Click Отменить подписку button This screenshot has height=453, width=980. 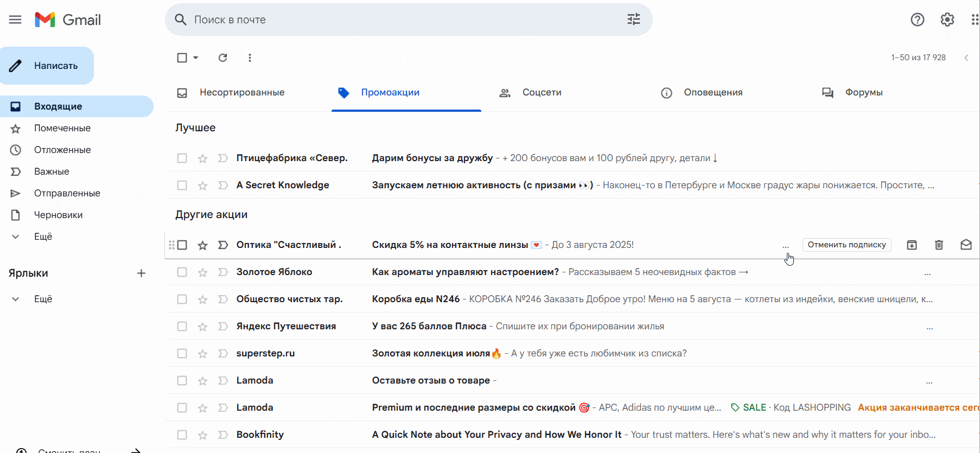[x=847, y=245]
